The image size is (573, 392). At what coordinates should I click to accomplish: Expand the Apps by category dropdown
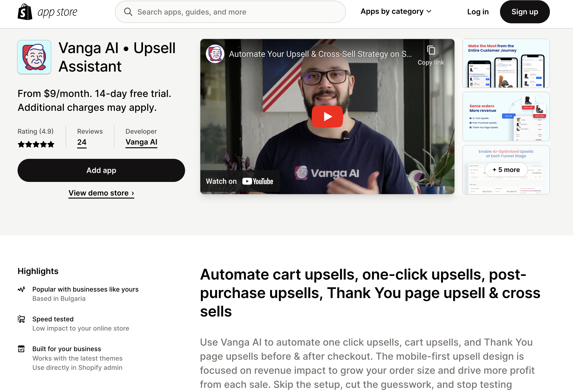click(x=396, y=12)
